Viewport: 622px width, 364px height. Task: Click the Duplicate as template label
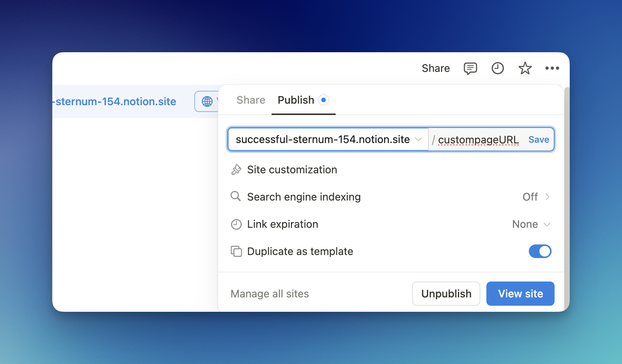300,251
